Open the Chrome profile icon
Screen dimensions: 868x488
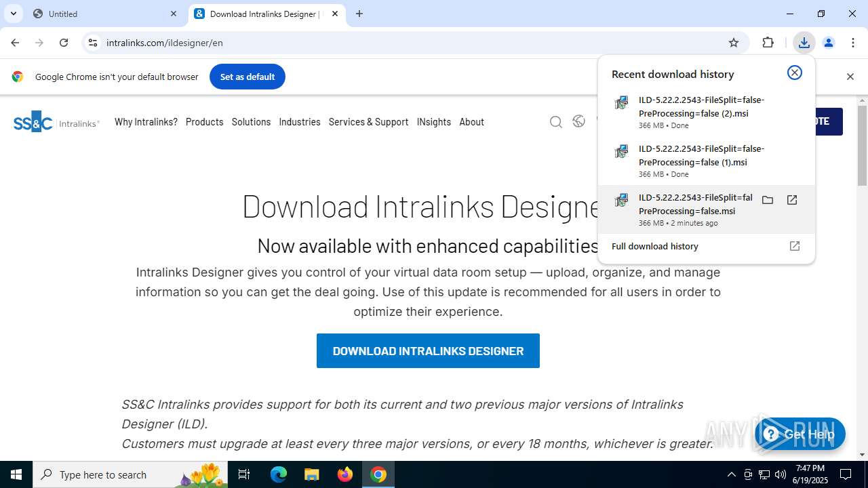pos(829,43)
